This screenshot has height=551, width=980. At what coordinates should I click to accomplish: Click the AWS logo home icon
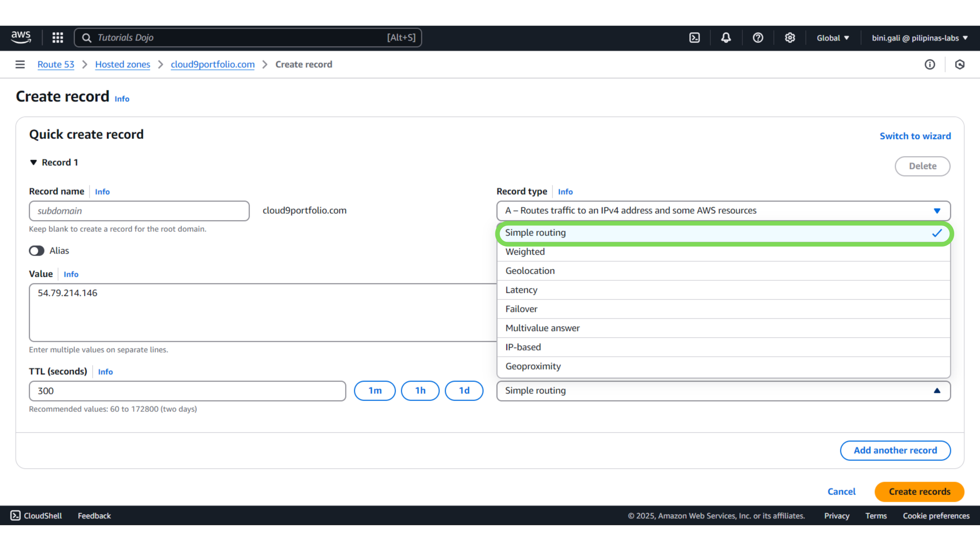tap(21, 37)
